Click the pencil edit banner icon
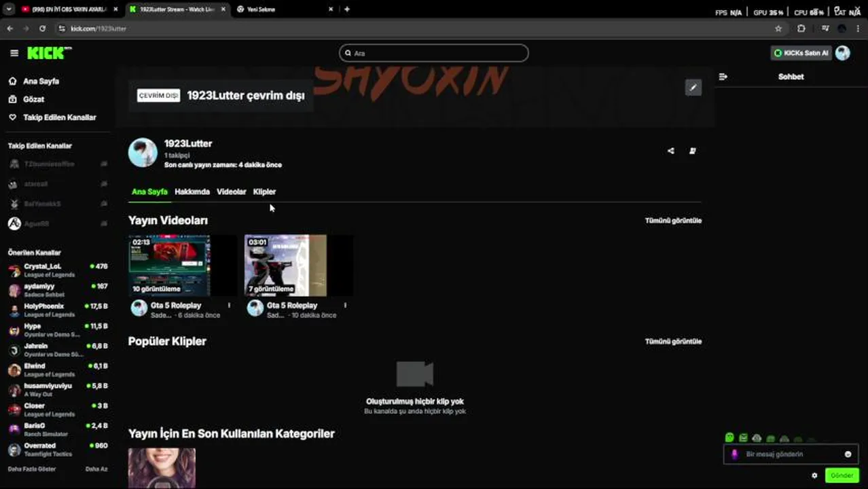Screen dimensions: 868x489 click(693, 88)
